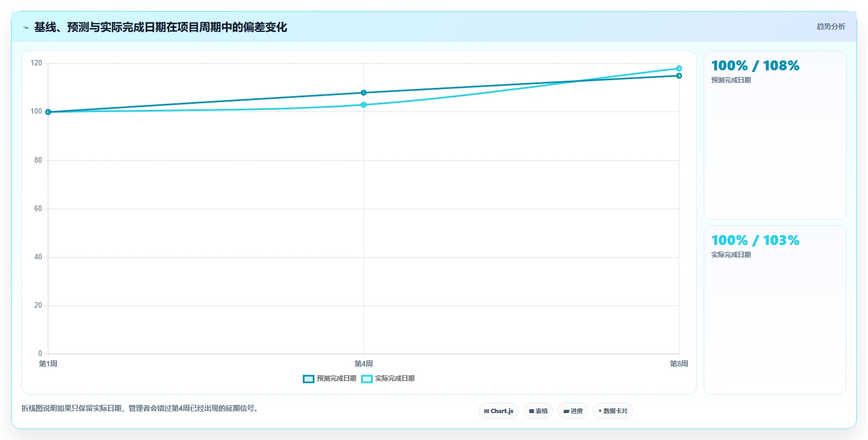The image size is (868, 440).
Task: Select the 数据卡片 tag chip
Action: tap(613, 411)
